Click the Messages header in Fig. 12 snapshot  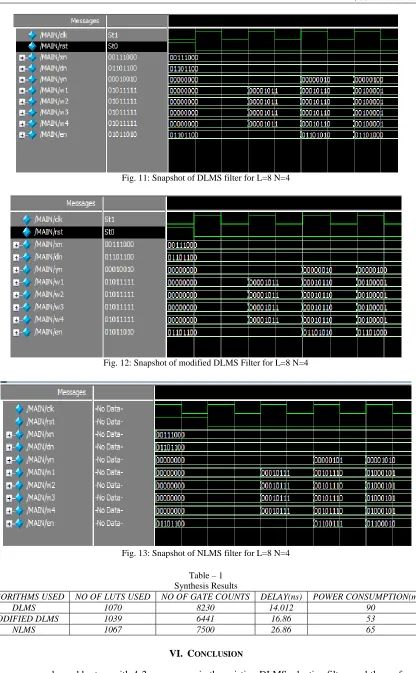tap(81, 203)
